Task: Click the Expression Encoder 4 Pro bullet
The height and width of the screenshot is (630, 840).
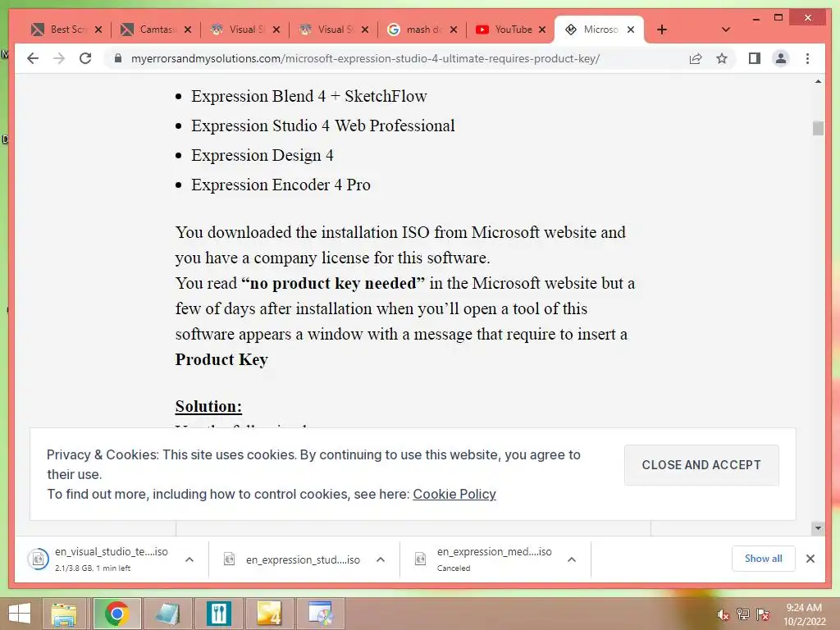Action: (x=281, y=185)
